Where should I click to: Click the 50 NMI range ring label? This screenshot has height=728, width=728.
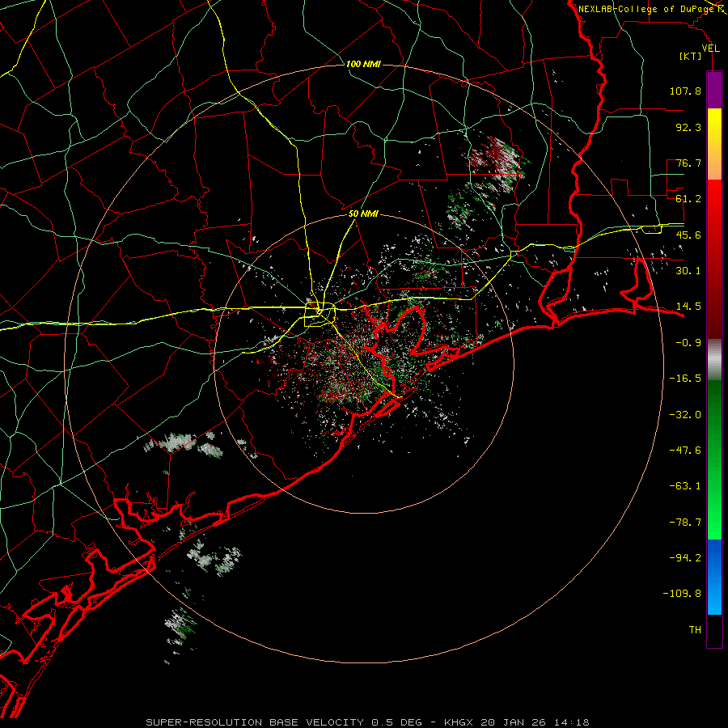click(363, 214)
